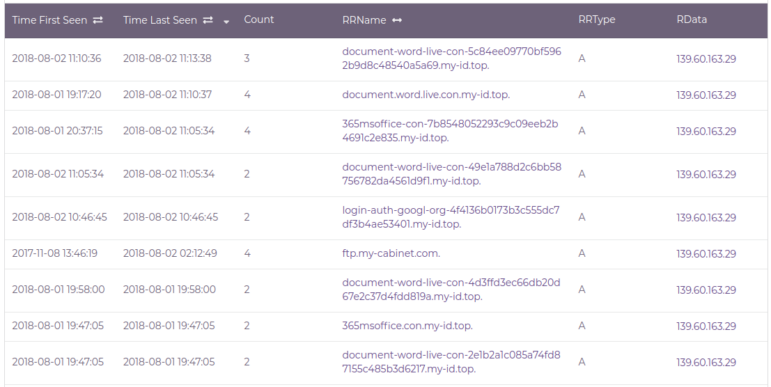Select the RRType column header
Screen dimensions: 771x387
[x=596, y=20]
